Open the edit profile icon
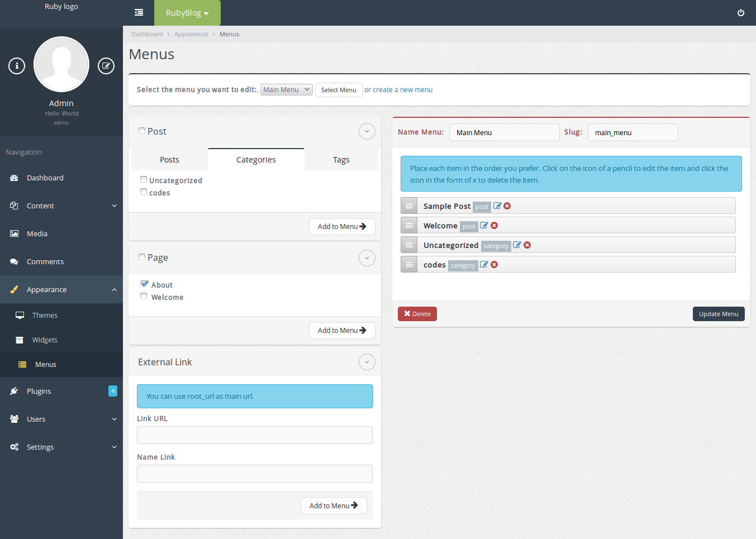 point(106,66)
